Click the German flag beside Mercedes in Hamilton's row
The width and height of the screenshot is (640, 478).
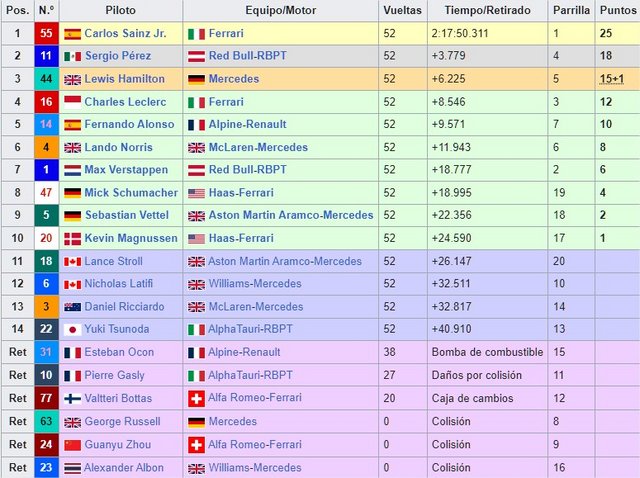(x=196, y=79)
